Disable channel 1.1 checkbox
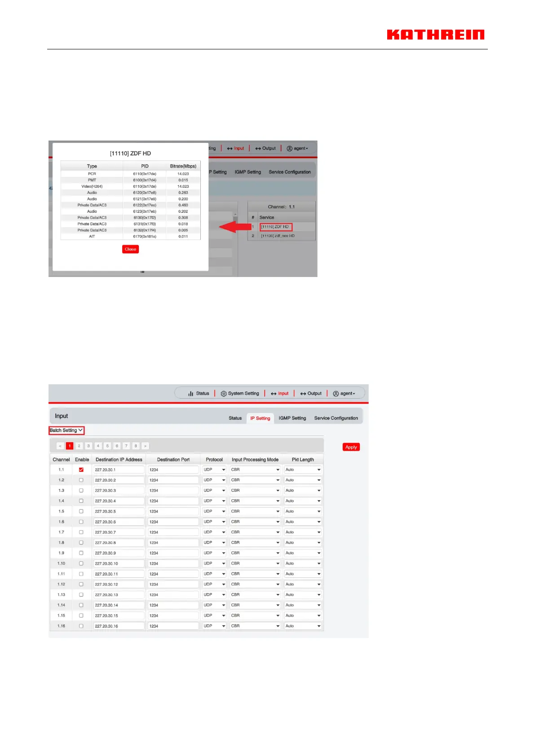 [81, 470]
